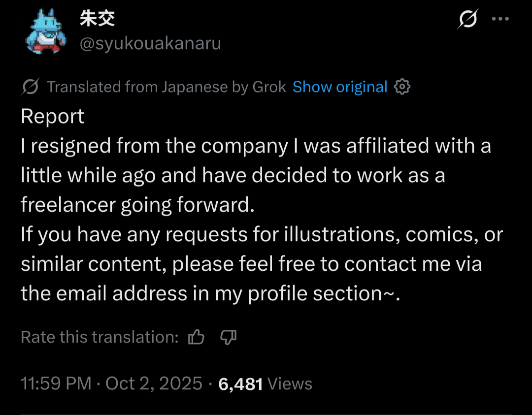Rate the translation with thumbs up
Viewport: 532px width, 415px height.
197,337
